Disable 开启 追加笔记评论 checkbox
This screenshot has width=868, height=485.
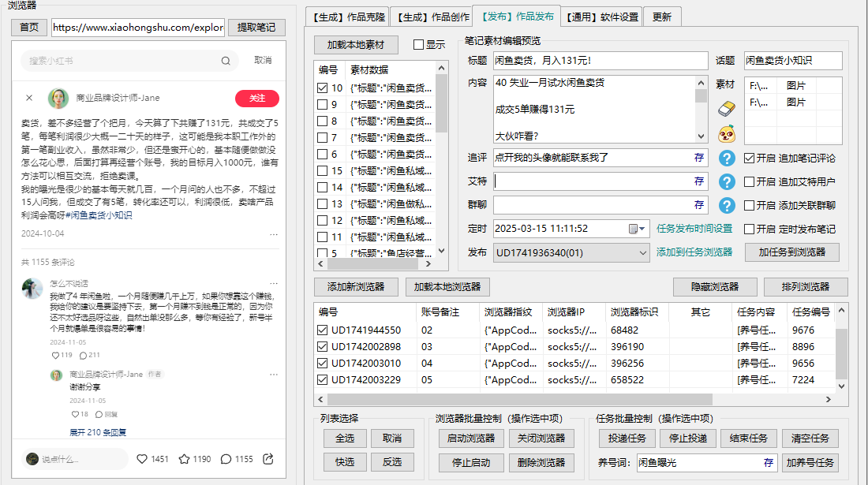coord(749,159)
